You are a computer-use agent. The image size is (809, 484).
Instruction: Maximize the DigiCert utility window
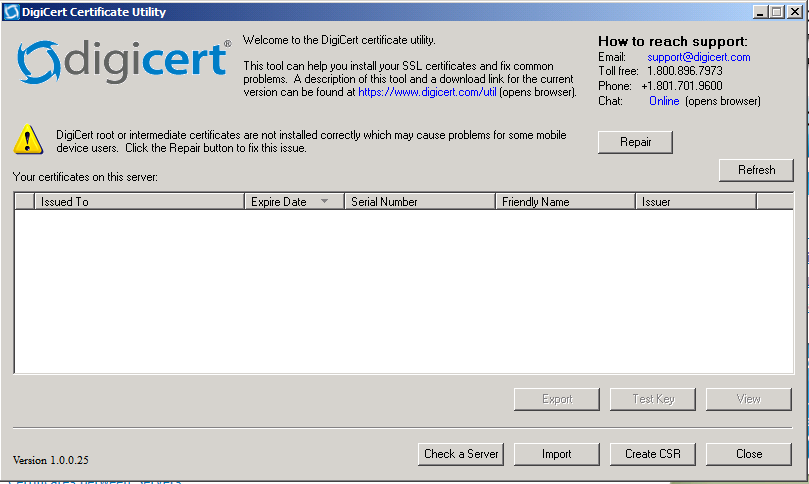click(776, 12)
